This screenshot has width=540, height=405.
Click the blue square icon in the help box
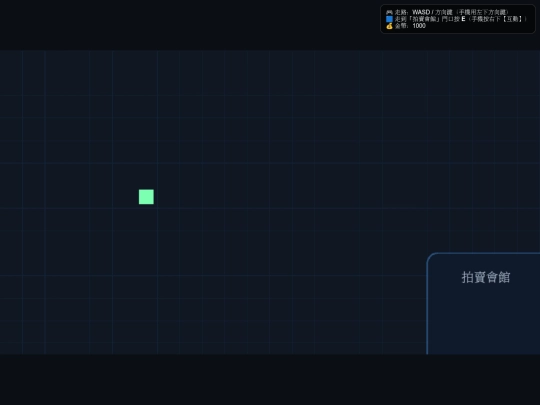[x=389, y=19]
